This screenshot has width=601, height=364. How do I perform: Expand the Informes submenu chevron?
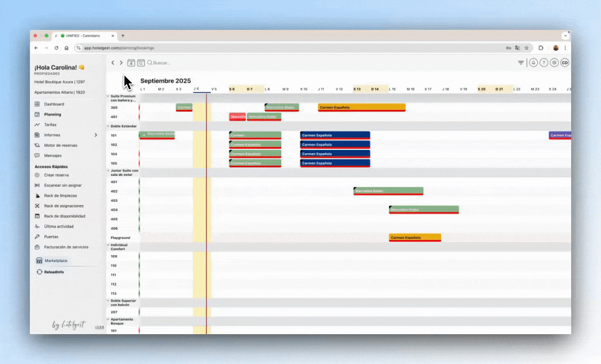(96, 135)
